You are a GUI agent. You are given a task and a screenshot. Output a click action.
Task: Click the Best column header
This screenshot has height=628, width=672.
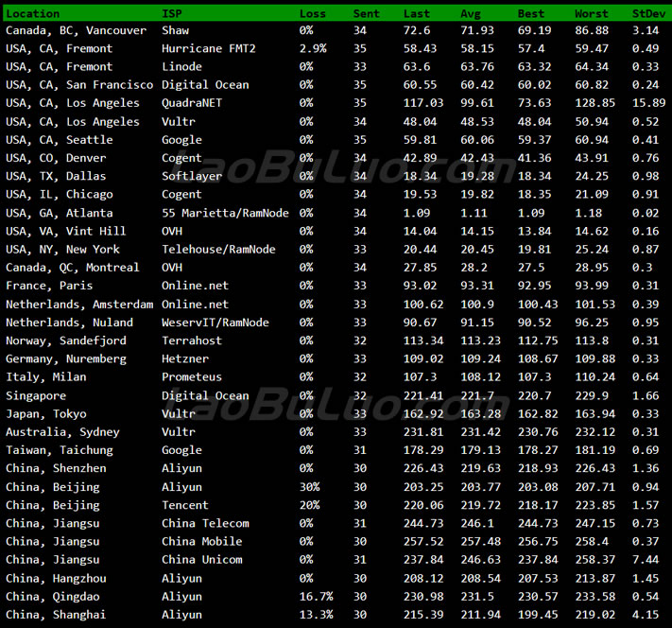(x=530, y=14)
